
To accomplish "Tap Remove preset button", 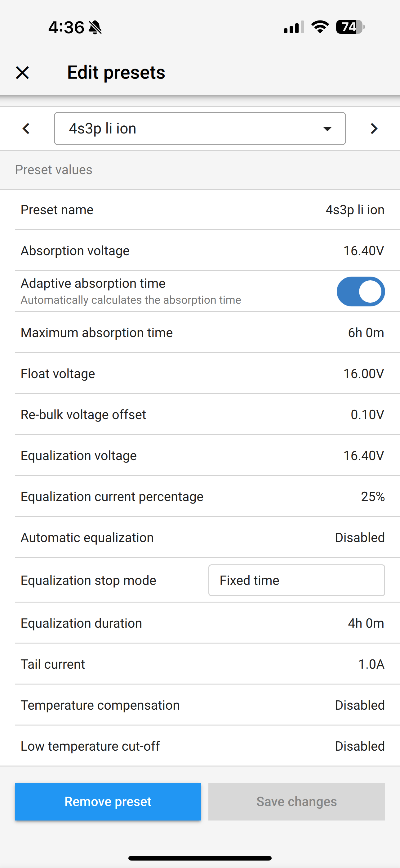I will [x=108, y=802].
